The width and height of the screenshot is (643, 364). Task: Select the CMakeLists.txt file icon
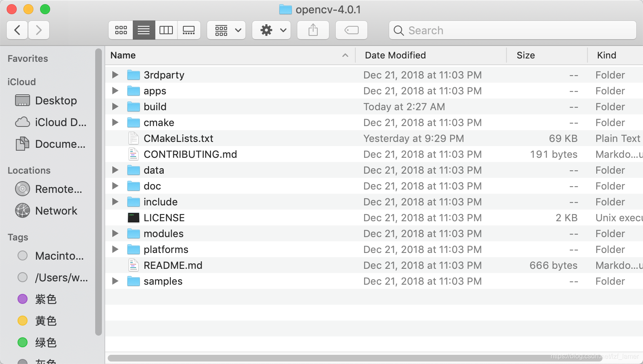pos(134,138)
